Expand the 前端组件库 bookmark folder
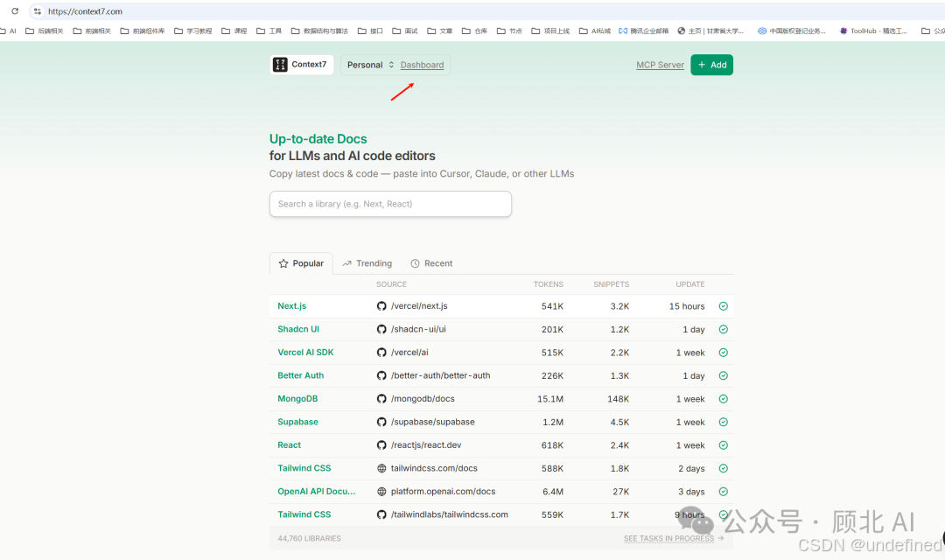 point(143,31)
